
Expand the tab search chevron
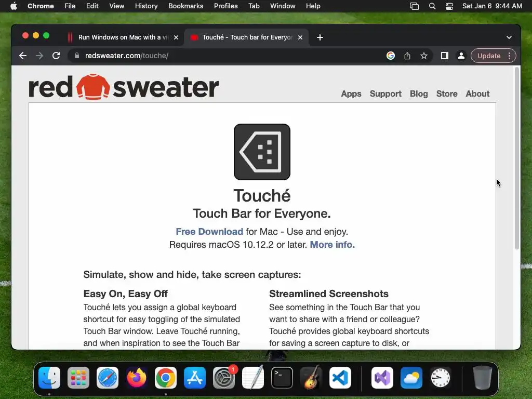pos(509,37)
